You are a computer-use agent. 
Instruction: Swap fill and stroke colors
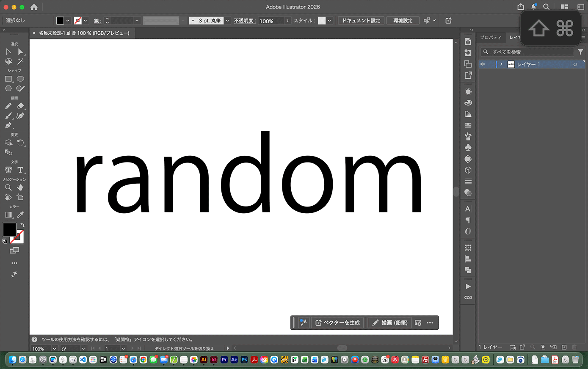click(x=22, y=225)
